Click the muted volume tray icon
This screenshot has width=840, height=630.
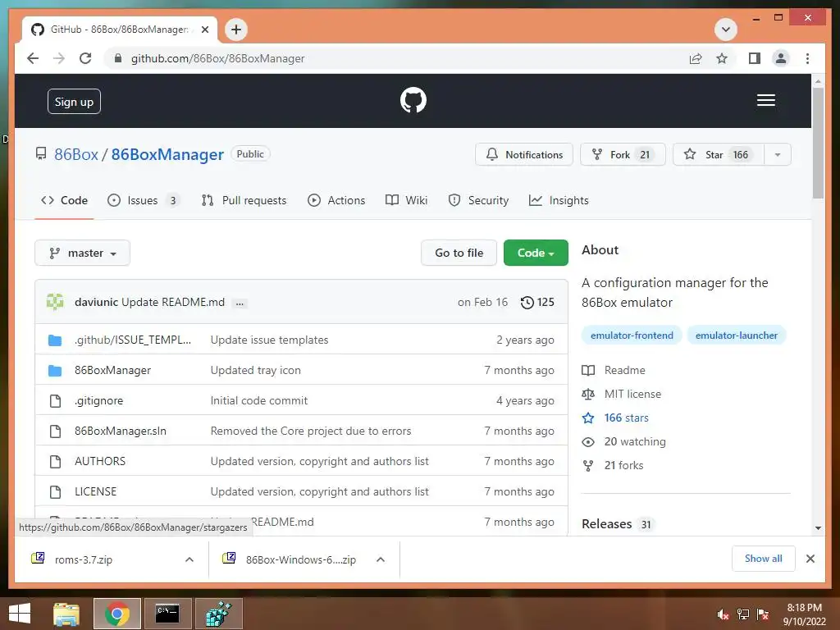[x=723, y=614]
